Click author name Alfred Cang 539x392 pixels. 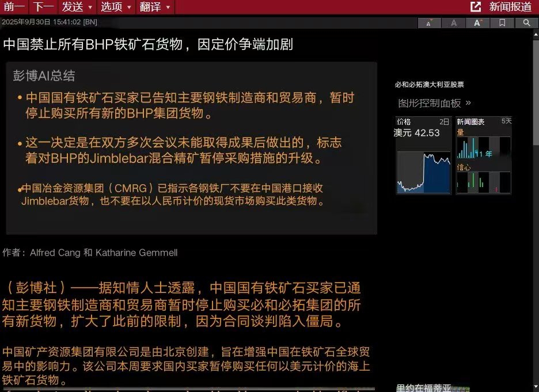point(55,253)
